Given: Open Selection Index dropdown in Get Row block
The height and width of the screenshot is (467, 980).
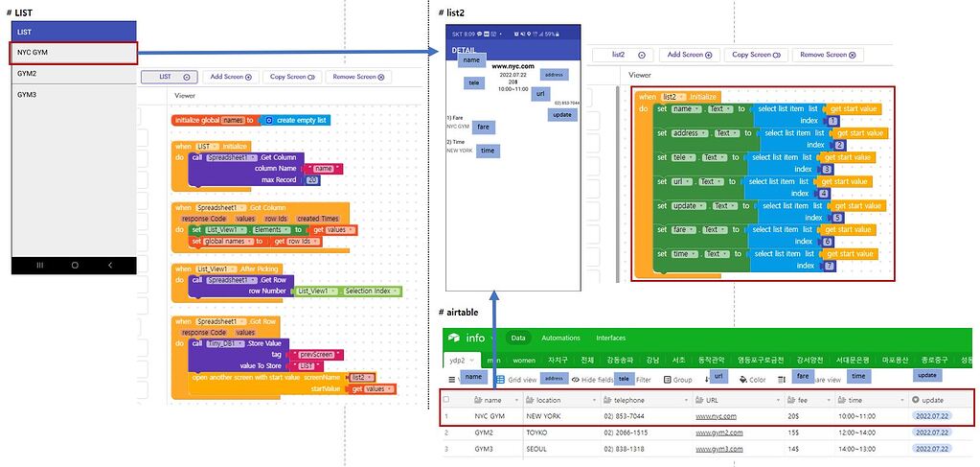Looking at the screenshot, I should [373, 292].
